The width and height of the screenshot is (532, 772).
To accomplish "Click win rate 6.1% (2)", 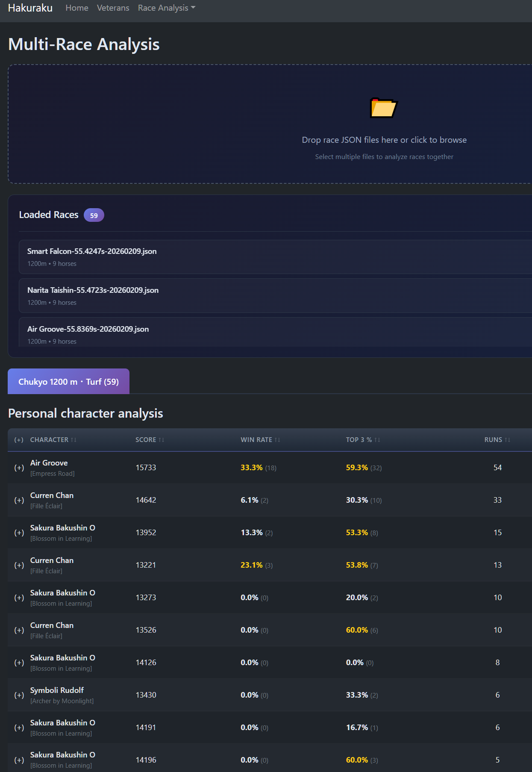I will tap(255, 500).
